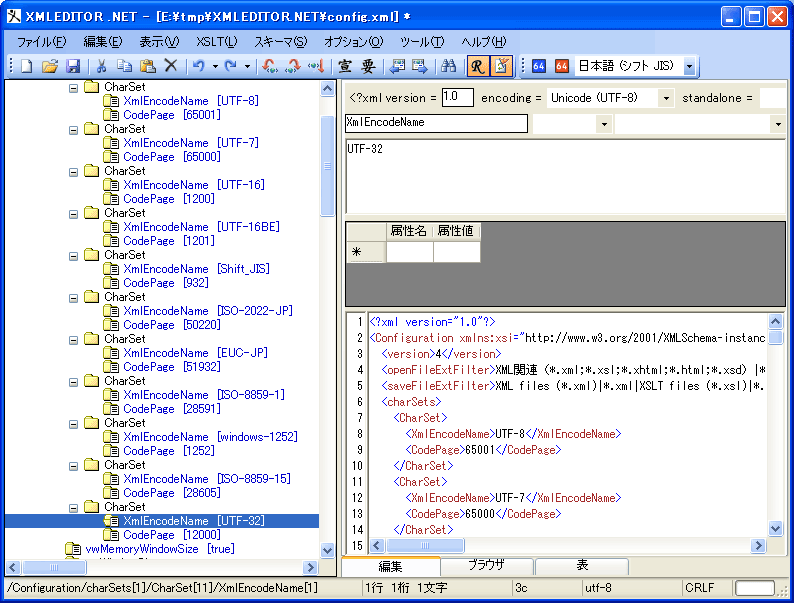Toggle the highlighted edit-document toolbar button
Viewport: 794px width, 603px height.
501,66
